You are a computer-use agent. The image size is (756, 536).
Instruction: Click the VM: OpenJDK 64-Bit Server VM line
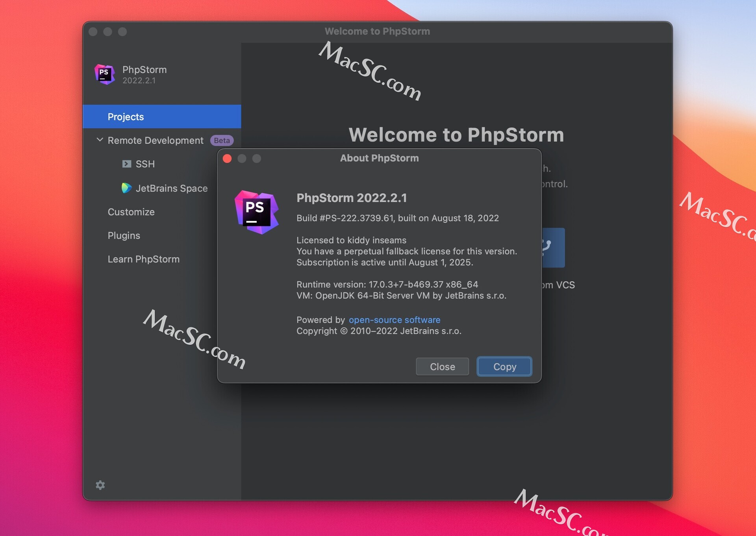click(401, 295)
